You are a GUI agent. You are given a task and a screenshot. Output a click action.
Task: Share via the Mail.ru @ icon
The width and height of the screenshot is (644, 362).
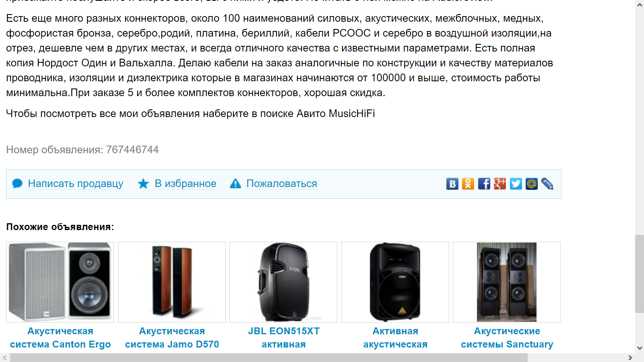pos(531,184)
